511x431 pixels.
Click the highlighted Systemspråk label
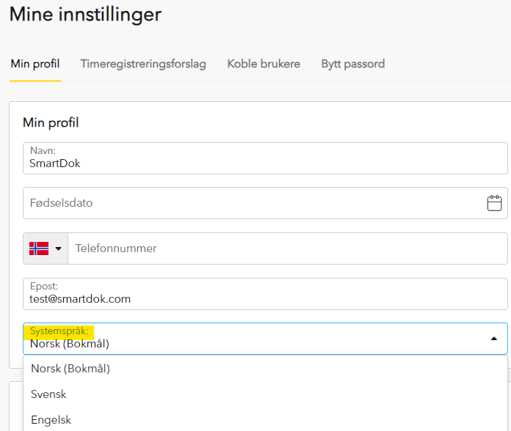(x=59, y=331)
